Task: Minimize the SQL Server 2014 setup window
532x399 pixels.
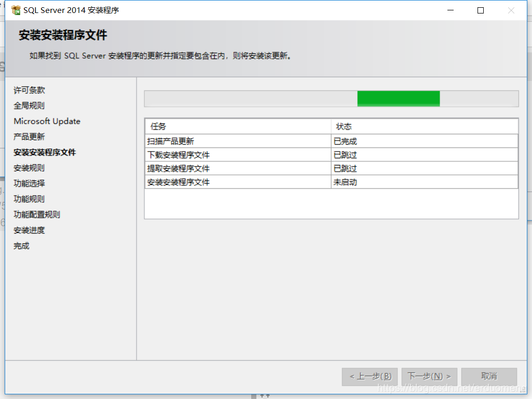Action: pos(450,10)
